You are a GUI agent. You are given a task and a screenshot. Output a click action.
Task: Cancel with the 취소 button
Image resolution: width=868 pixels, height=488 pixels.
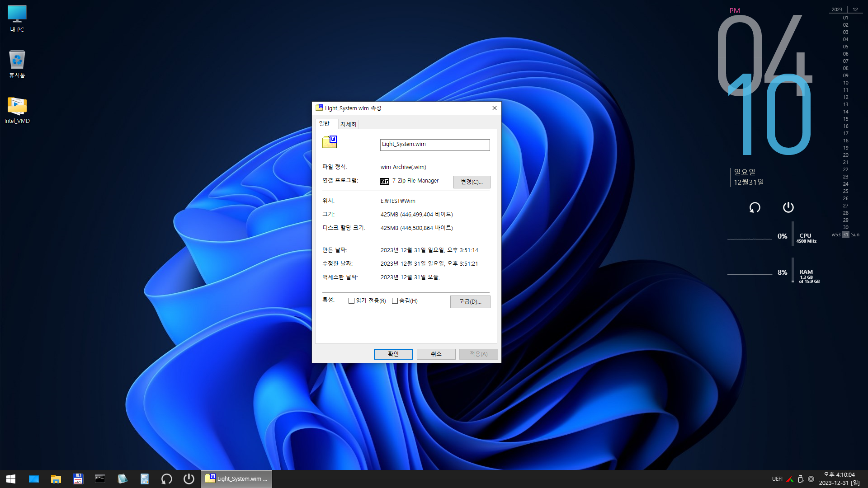(436, 354)
